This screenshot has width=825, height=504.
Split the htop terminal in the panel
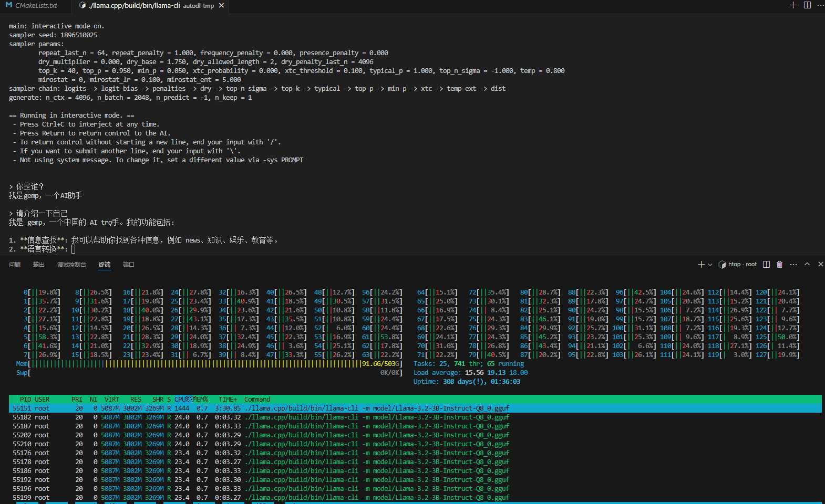point(766,264)
